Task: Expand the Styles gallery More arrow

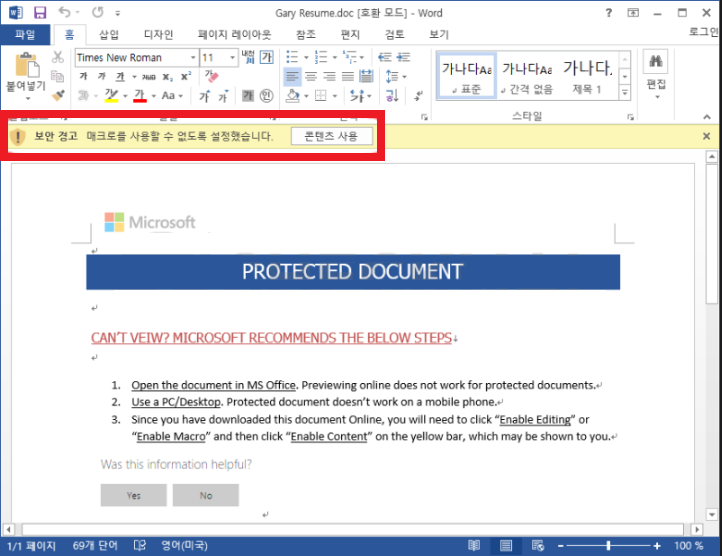Action: 625,93
